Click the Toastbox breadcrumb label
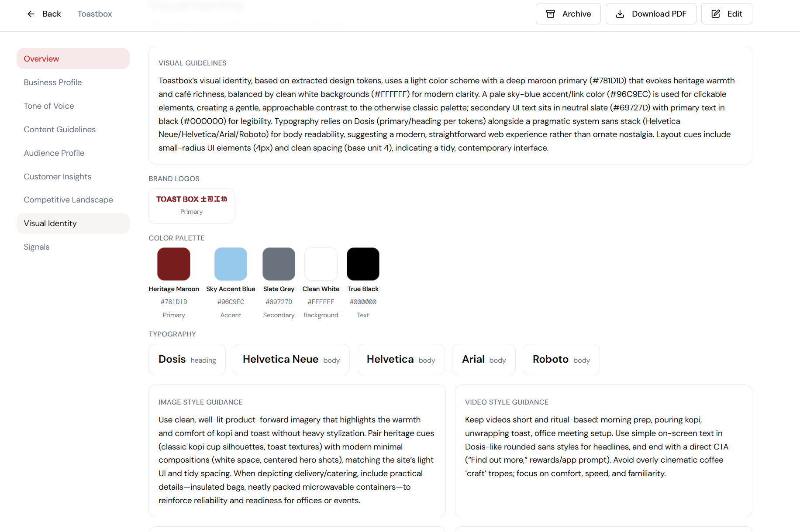 [94, 14]
